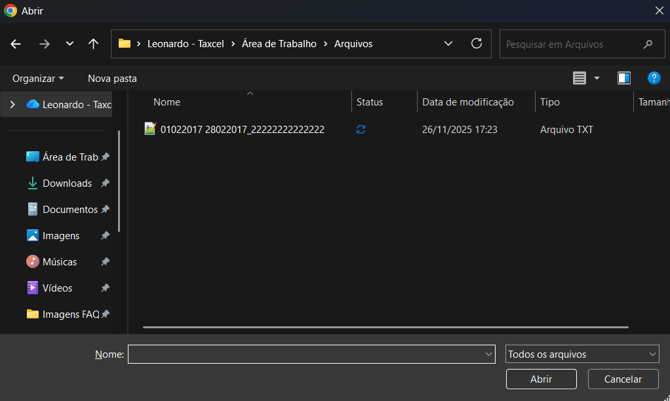Click Nova pasta in toolbar

tap(112, 78)
